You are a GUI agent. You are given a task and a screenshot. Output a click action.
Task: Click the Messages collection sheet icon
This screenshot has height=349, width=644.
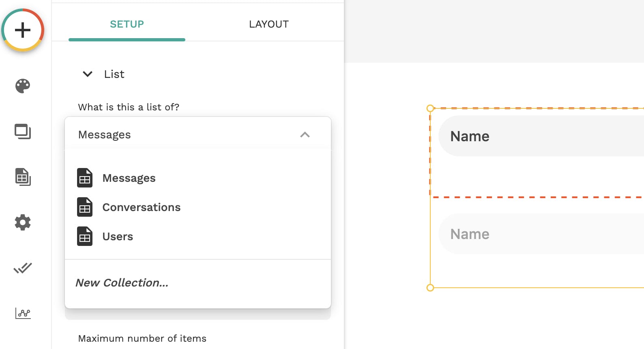pyautogui.click(x=85, y=178)
